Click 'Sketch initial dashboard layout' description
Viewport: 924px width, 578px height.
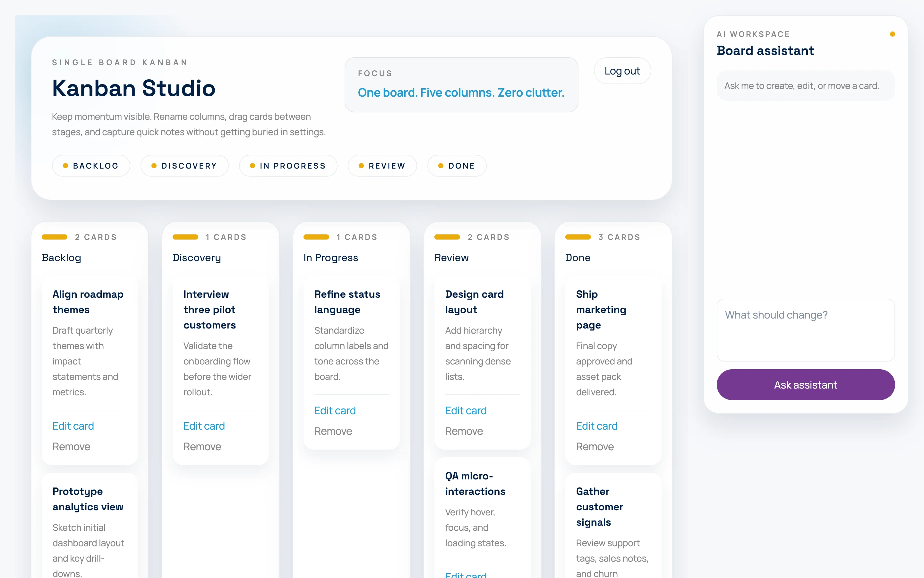pyautogui.click(x=89, y=550)
